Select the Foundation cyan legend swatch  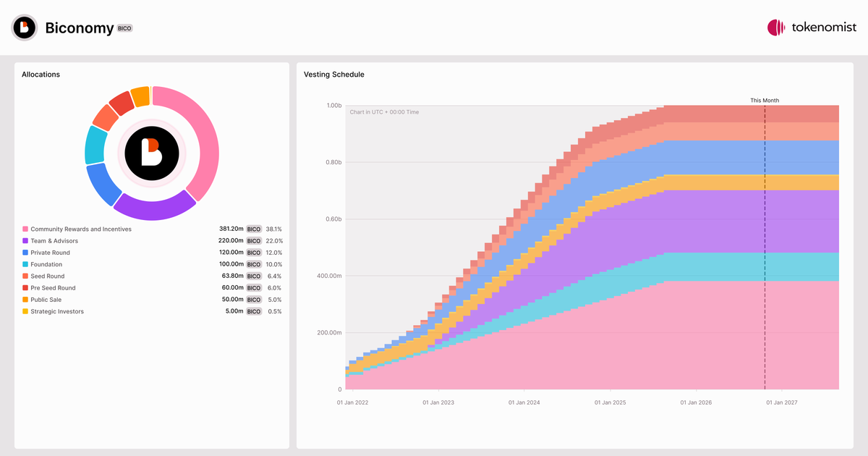coord(25,265)
